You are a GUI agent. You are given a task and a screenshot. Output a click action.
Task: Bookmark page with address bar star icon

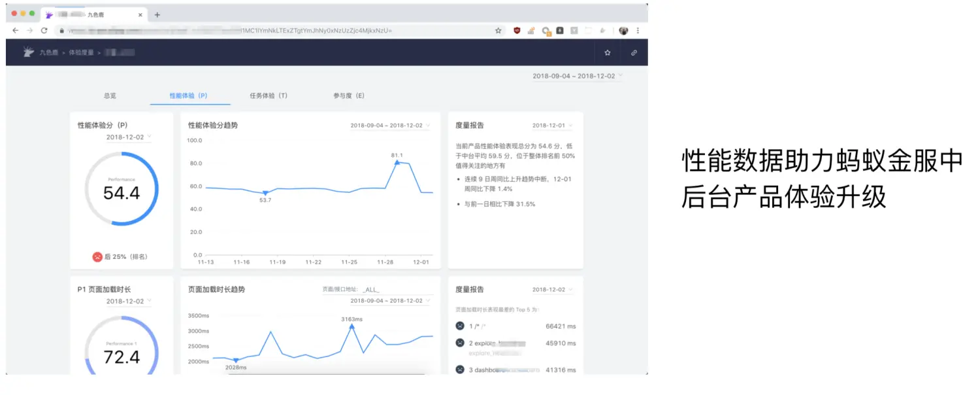[498, 30]
